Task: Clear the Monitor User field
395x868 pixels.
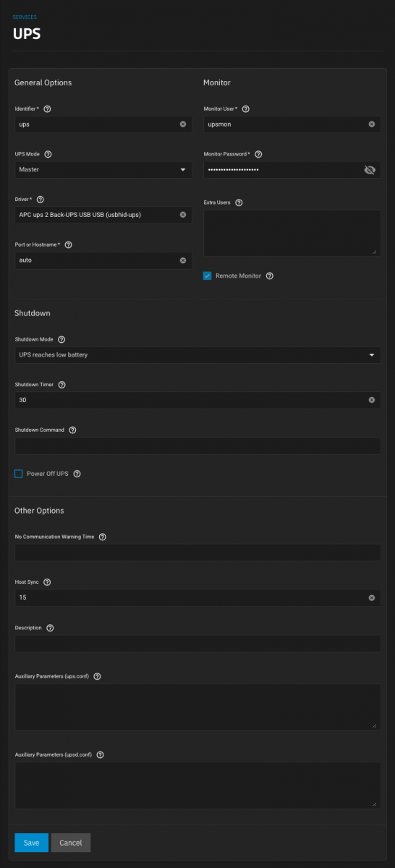Action: (372, 124)
